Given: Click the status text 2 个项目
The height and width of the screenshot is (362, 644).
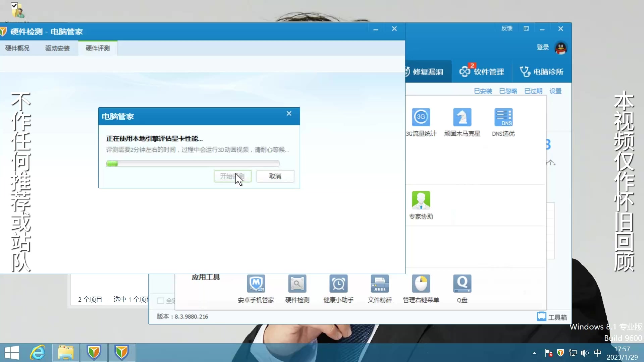Looking at the screenshot, I should tap(90, 300).
